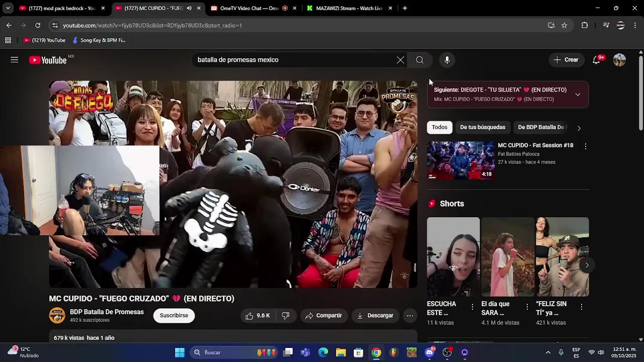This screenshot has width=644, height=362.
Task: Expand the Siguiente mix queue panel
Action: (578, 95)
